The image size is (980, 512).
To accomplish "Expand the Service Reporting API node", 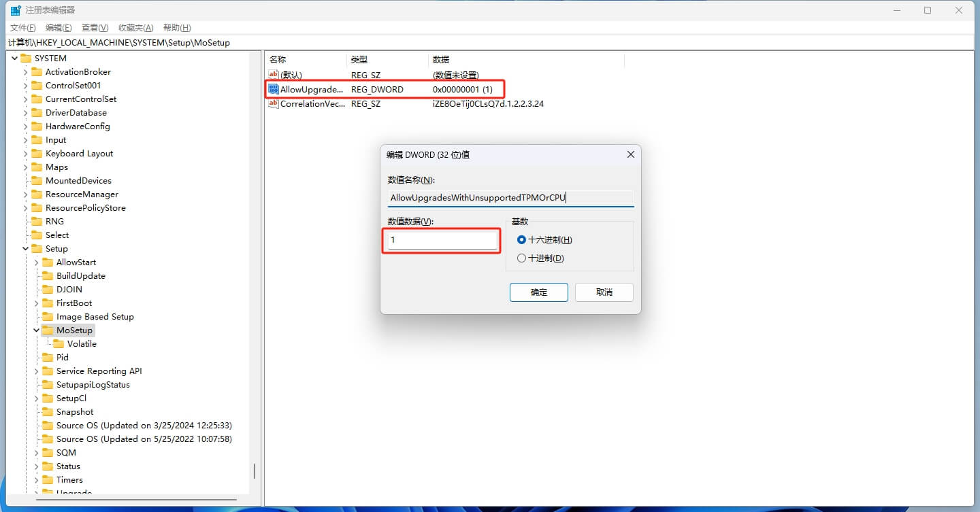I will click(x=36, y=371).
